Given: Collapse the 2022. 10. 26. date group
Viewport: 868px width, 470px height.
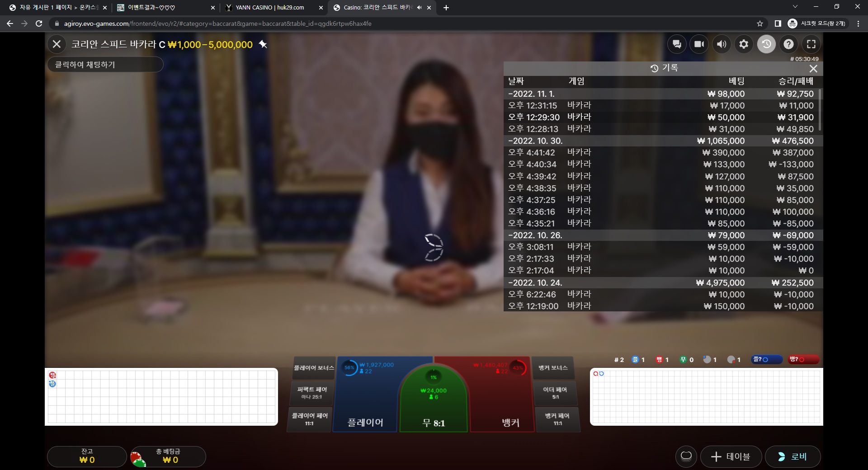Looking at the screenshot, I should [535, 235].
